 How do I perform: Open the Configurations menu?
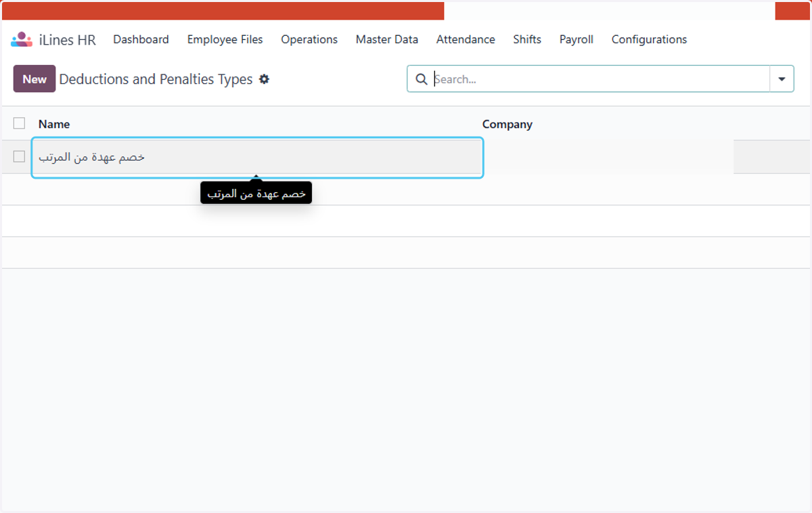pos(649,39)
